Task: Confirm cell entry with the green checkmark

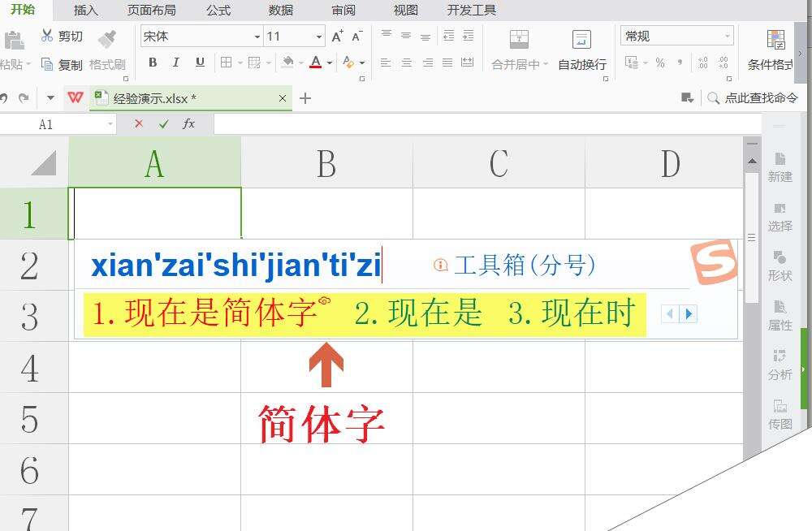Action: pos(162,124)
